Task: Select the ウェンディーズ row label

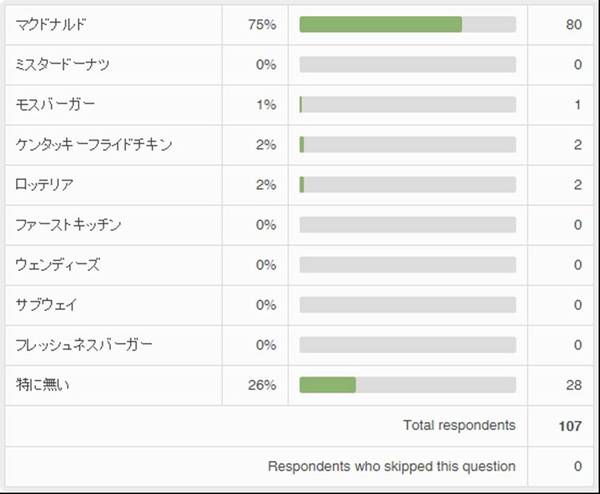Action: coord(58,265)
